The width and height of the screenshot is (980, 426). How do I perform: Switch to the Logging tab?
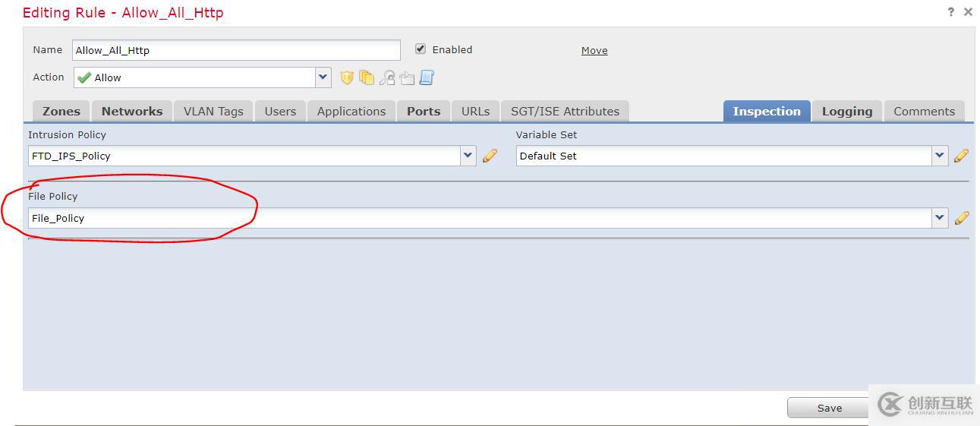847,111
